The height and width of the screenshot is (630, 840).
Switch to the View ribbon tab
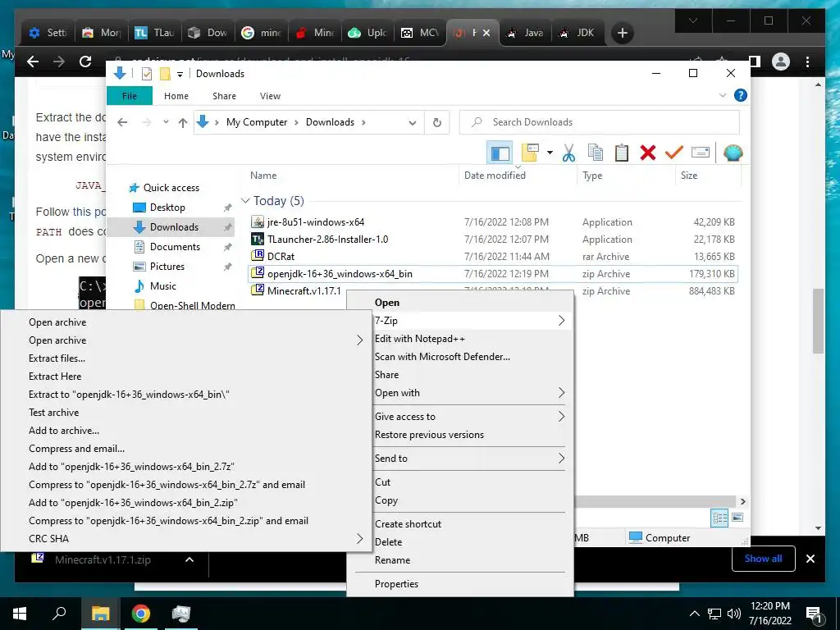pyautogui.click(x=270, y=96)
